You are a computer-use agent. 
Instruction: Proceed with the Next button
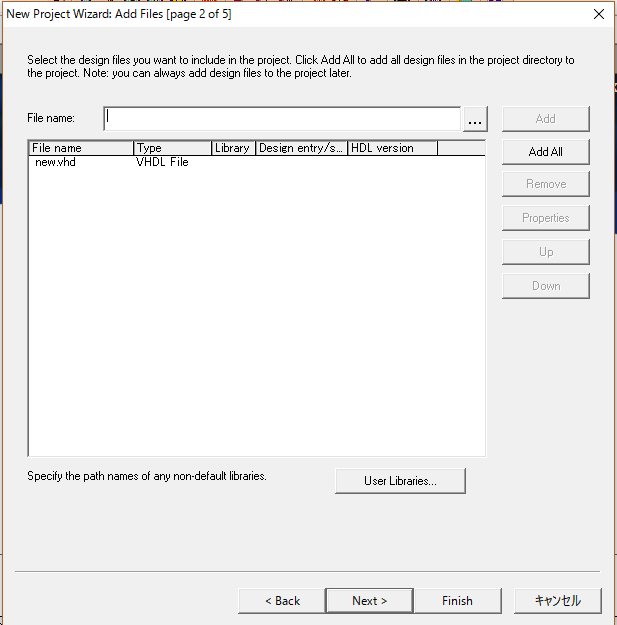coord(369,601)
